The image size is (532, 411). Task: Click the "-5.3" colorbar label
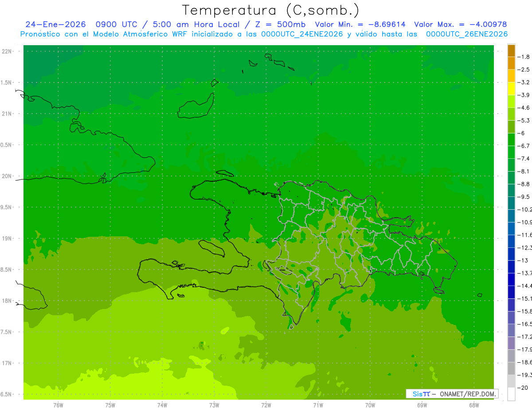[x=524, y=120]
